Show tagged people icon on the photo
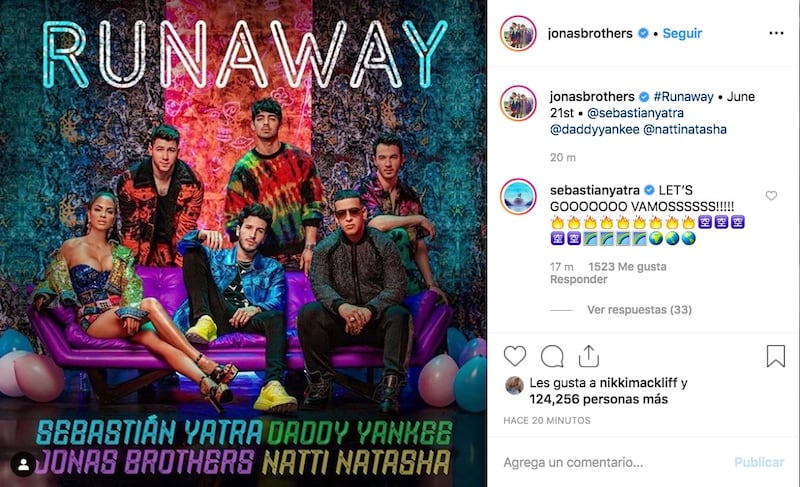 [23, 465]
